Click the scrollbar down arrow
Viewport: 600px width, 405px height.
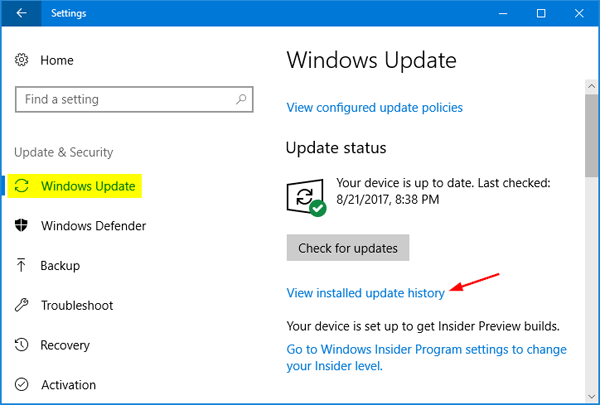[592, 397]
